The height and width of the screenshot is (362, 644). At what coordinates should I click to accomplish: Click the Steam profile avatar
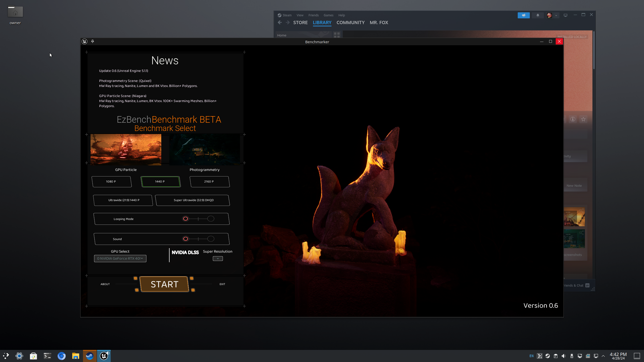(x=549, y=15)
